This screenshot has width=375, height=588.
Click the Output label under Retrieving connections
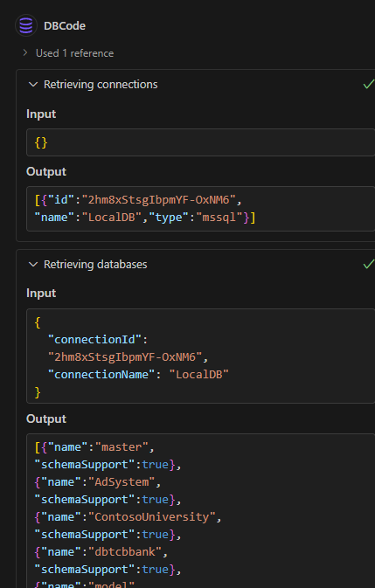pyautogui.click(x=46, y=171)
